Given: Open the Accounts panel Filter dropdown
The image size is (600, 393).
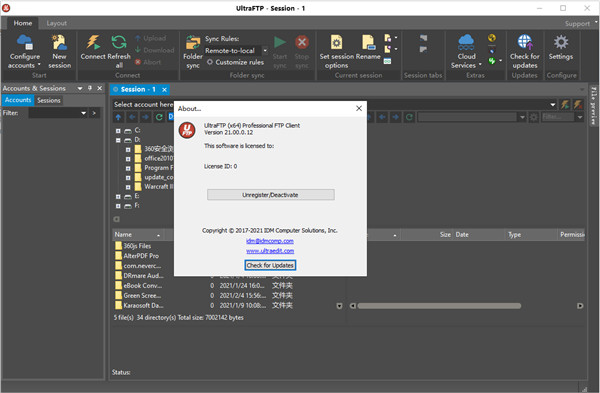Looking at the screenshot, I should [83, 113].
